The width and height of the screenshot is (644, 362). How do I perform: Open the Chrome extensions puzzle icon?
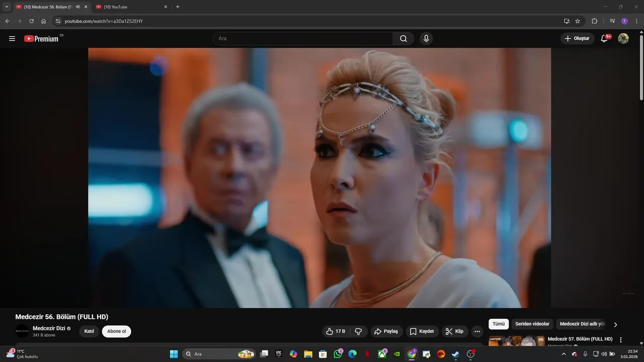(594, 21)
